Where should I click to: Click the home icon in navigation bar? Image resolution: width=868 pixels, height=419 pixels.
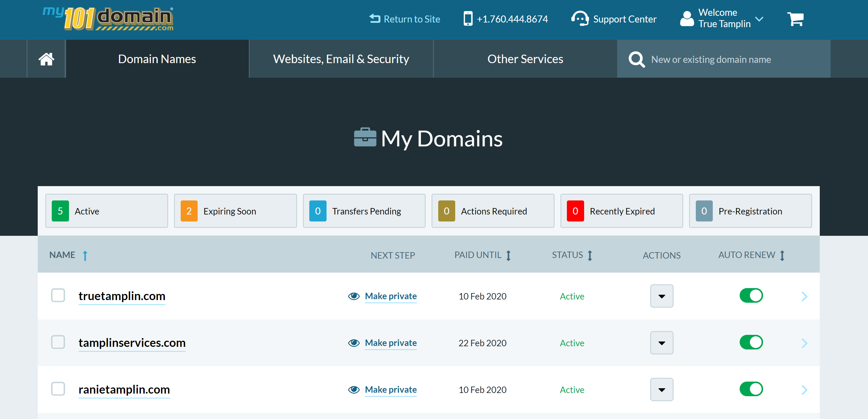(46, 59)
